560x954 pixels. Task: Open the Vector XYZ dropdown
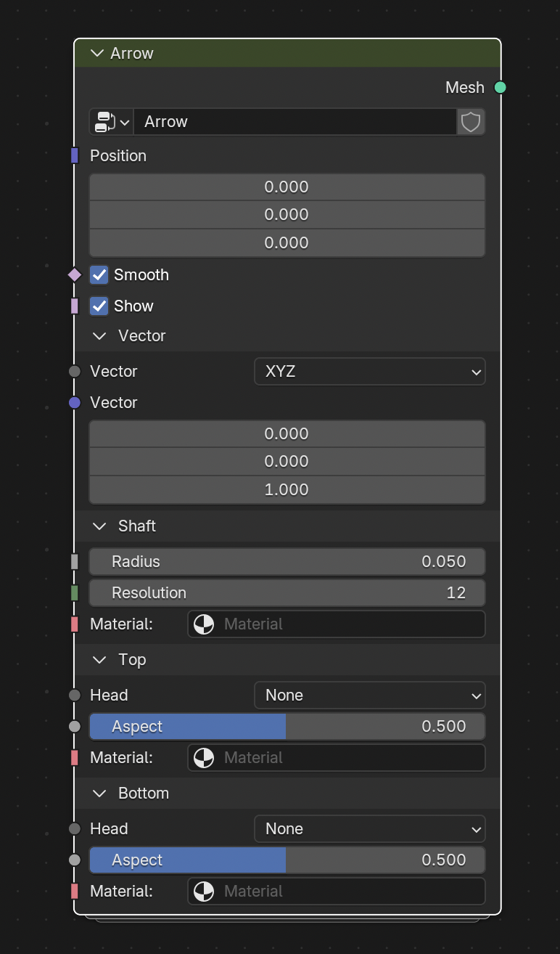tap(370, 372)
